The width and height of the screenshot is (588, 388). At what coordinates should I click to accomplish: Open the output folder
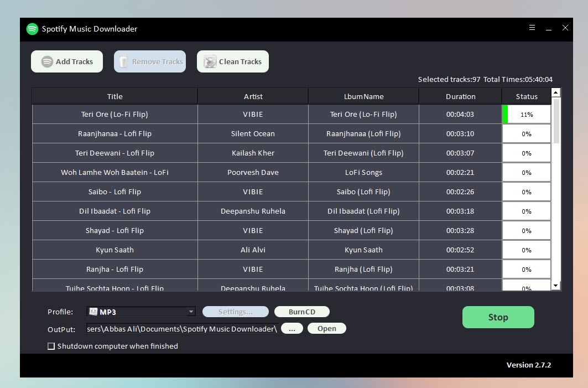pos(326,329)
